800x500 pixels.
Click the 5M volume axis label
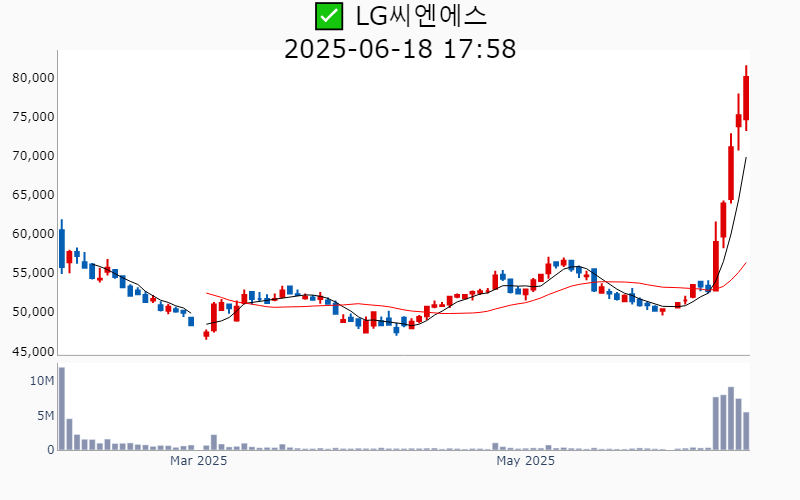(45, 416)
